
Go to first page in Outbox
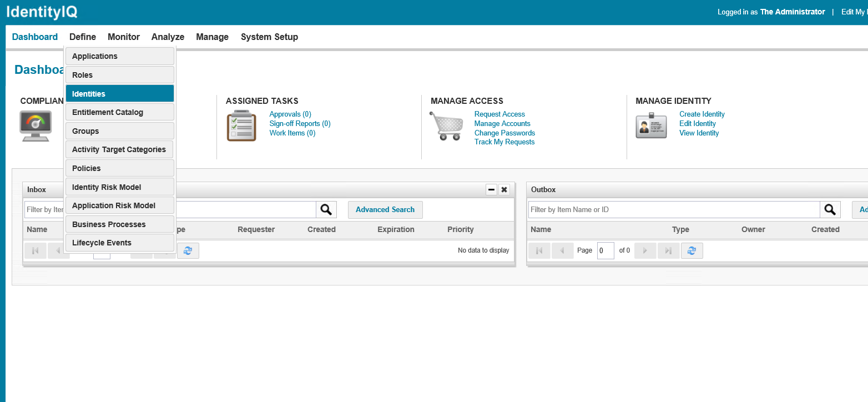(539, 250)
